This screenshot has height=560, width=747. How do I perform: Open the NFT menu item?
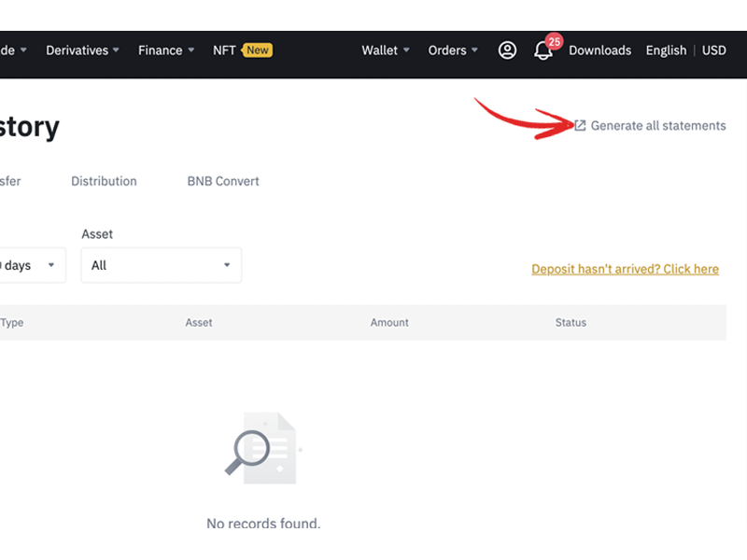click(224, 50)
